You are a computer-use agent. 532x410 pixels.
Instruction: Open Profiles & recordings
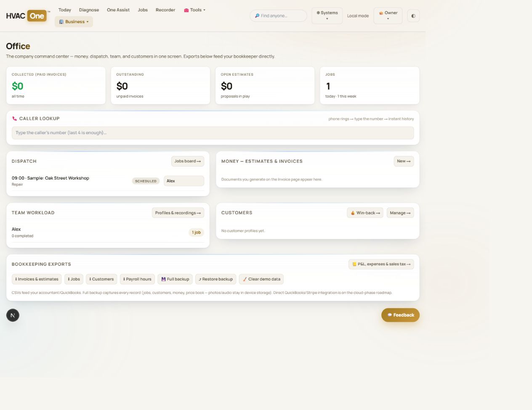click(178, 213)
